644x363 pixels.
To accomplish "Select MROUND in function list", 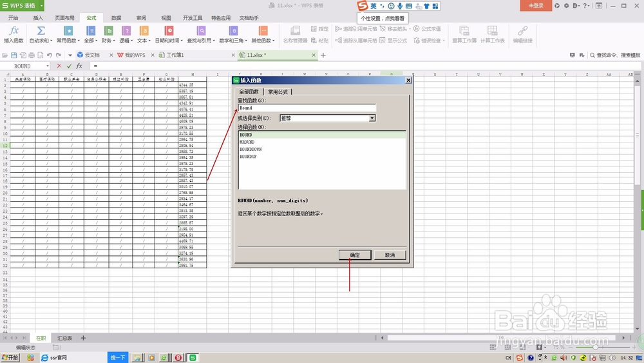I will pos(247,142).
